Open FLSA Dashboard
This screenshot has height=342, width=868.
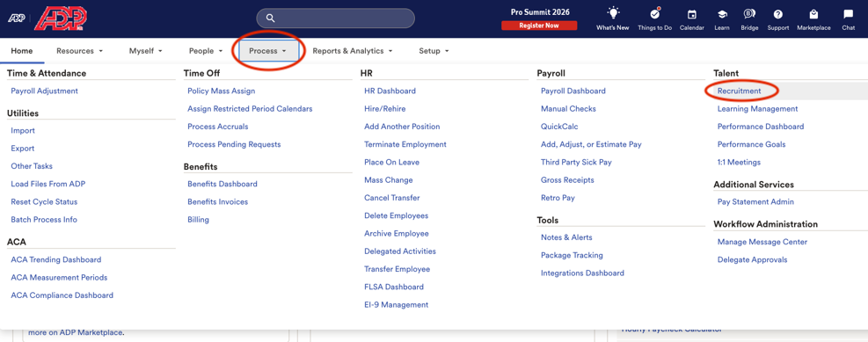click(394, 287)
